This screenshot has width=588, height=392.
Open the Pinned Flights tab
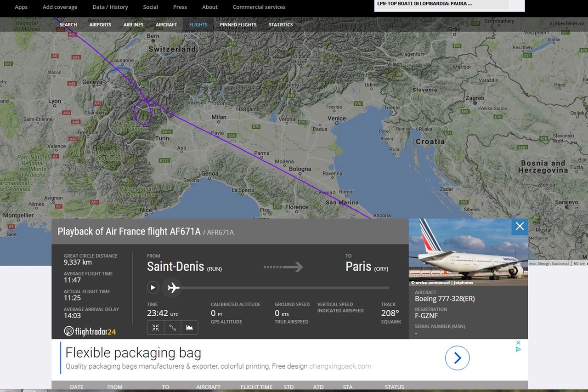pos(238,25)
